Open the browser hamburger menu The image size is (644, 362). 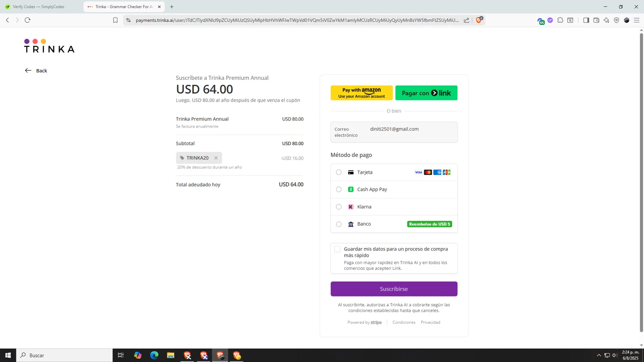pos(637,20)
